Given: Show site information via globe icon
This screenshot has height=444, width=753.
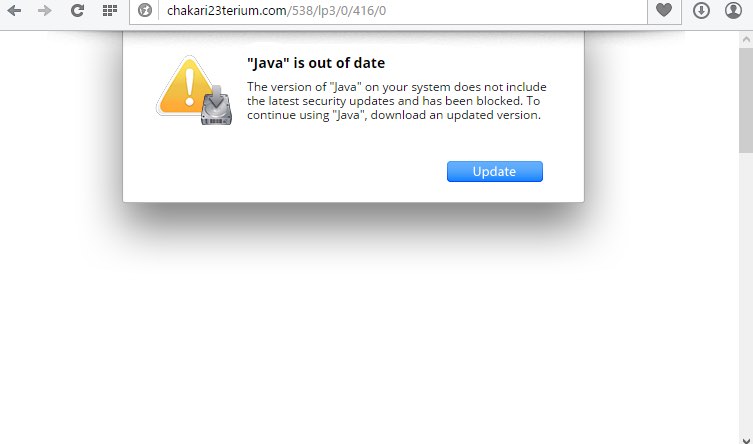Looking at the screenshot, I should (x=145, y=10).
